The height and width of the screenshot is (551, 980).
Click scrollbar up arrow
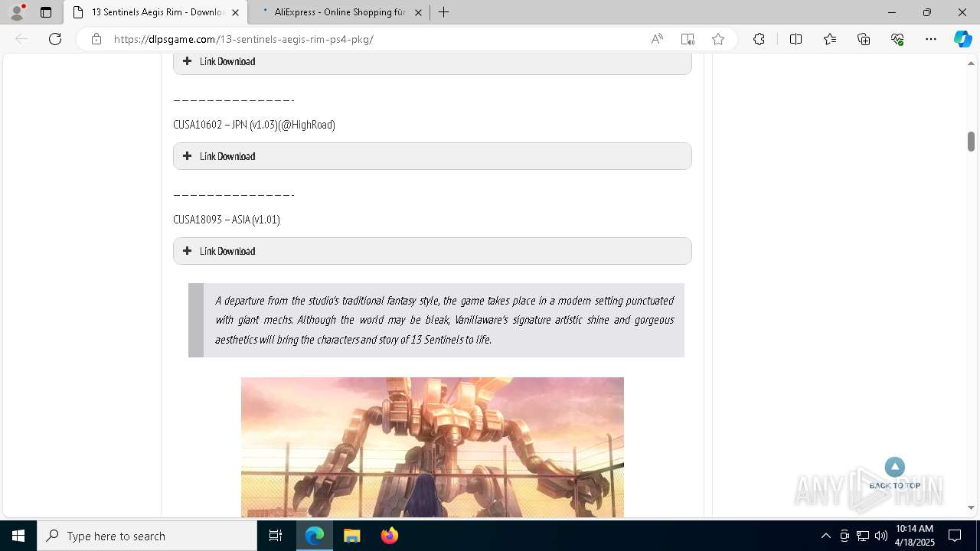[x=971, y=64]
